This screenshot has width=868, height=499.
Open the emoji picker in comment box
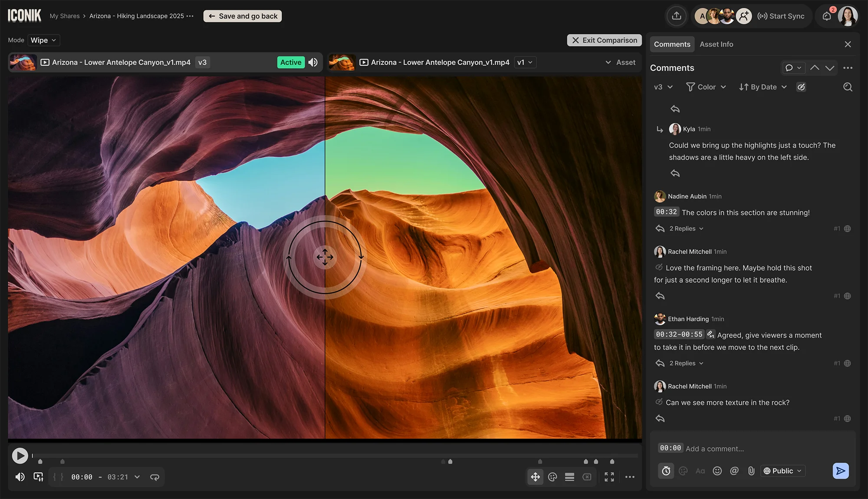(717, 471)
